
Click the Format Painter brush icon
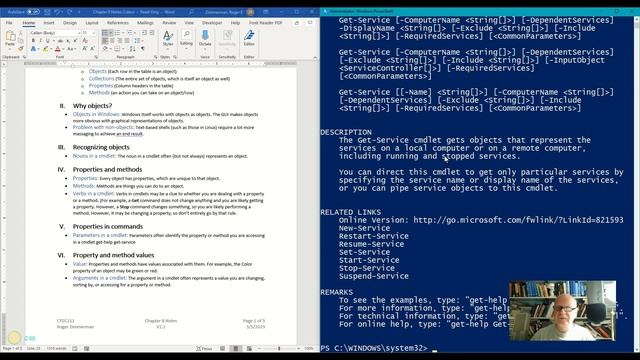click(21, 49)
